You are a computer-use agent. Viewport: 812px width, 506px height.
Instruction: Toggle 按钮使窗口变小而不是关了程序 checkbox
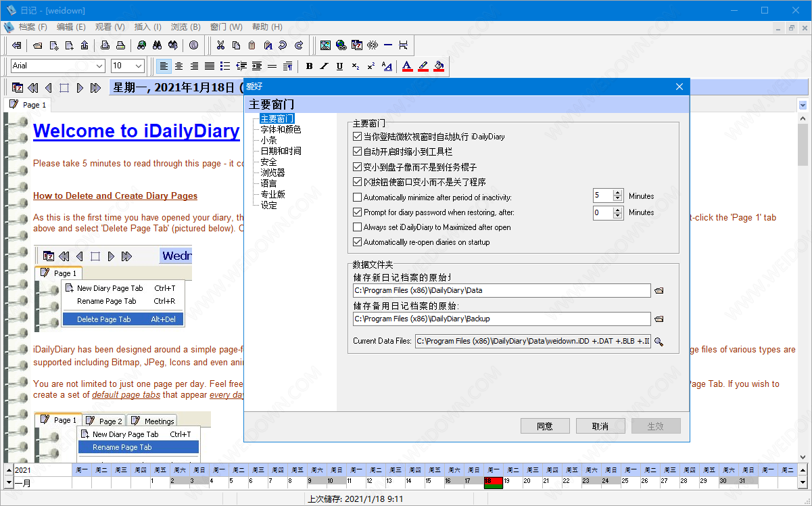358,182
